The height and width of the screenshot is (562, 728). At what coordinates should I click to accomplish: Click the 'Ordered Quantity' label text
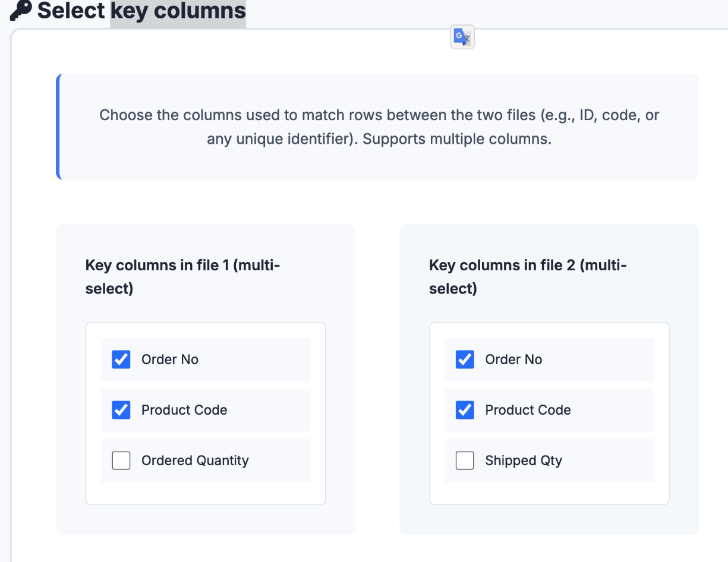click(195, 460)
